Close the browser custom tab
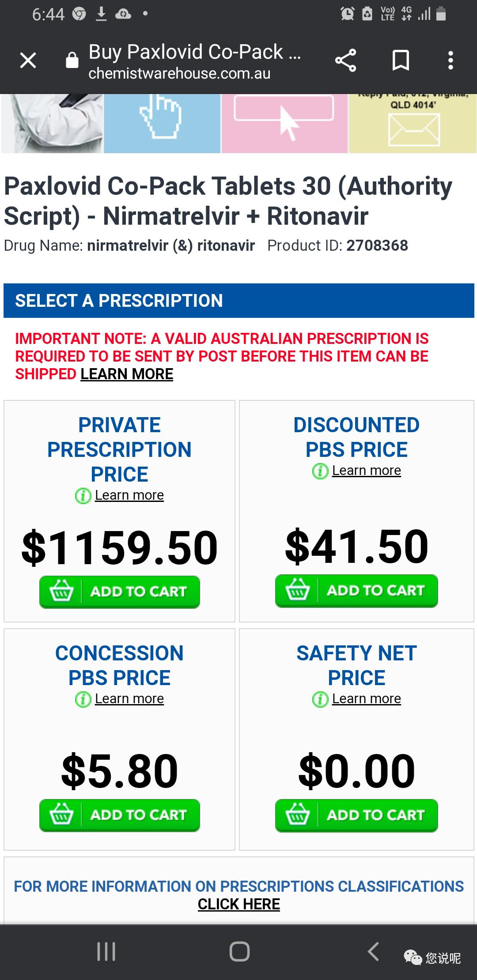Image resolution: width=477 pixels, height=980 pixels. coord(28,60)
